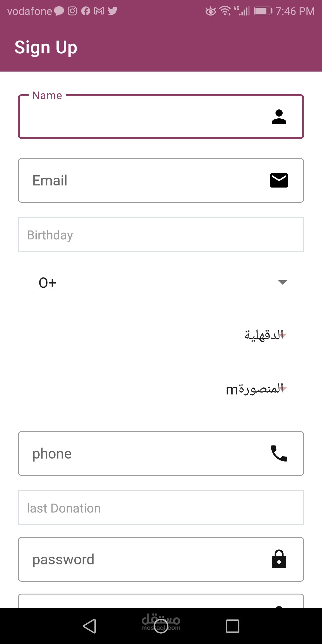Focus the Name input field
This screenshot has height=644, width=322.
(143, 117)
